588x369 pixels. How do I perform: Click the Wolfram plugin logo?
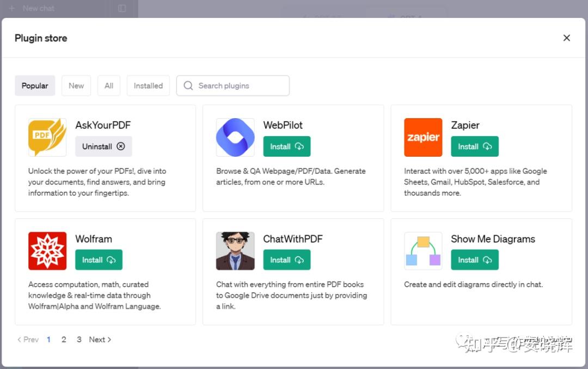(x=47, y=251)
